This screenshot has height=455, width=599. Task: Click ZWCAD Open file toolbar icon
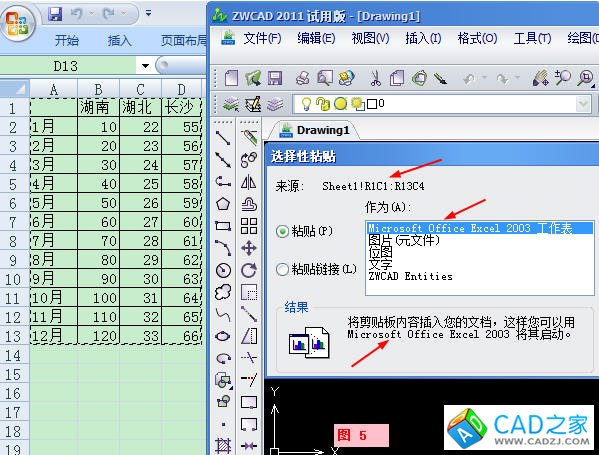click(253, 78)
